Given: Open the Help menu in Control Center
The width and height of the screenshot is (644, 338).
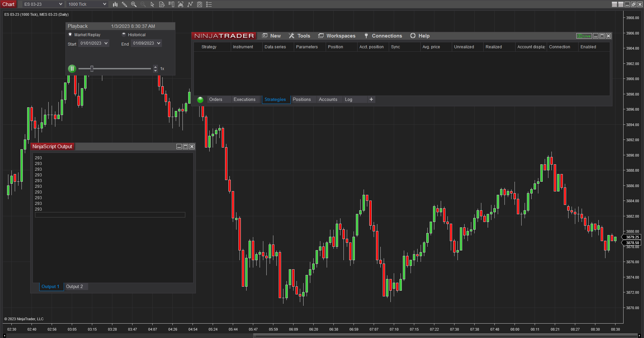Looking at the screenshot, I should click(420, 36).
